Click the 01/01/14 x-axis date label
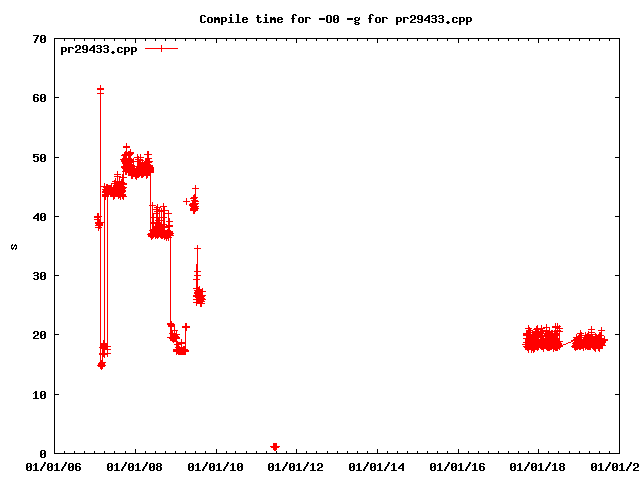 377,466
